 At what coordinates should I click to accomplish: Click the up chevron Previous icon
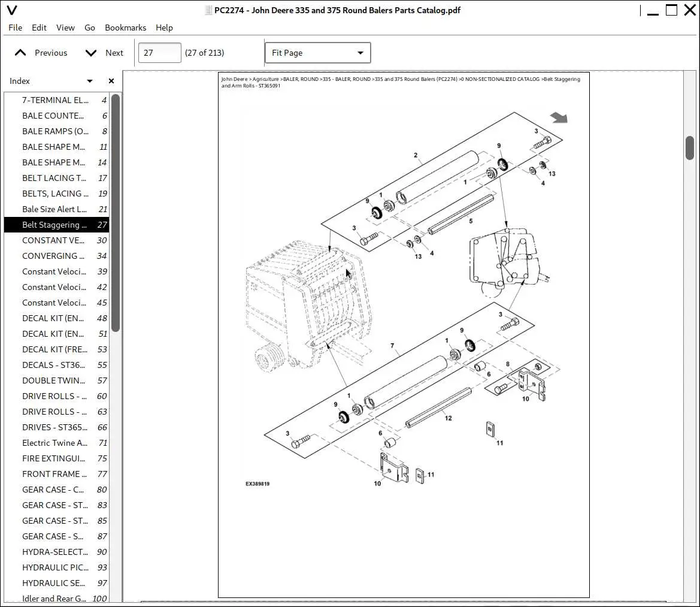[20, 53]
